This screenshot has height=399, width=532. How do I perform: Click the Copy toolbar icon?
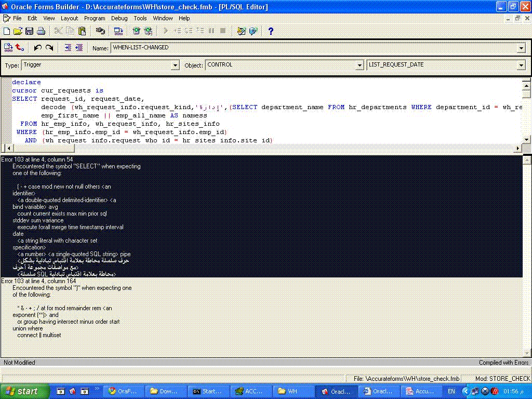click(x=70, y=31)
